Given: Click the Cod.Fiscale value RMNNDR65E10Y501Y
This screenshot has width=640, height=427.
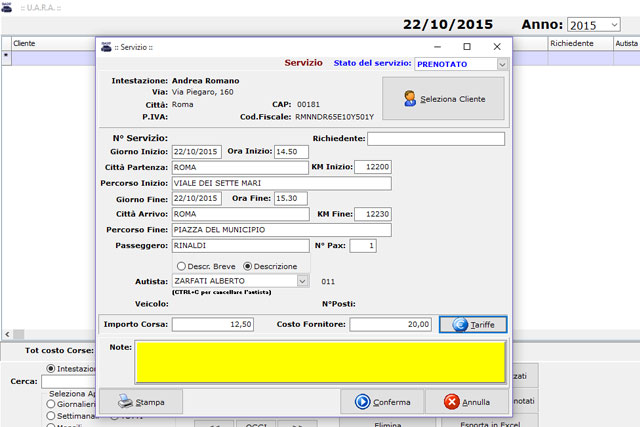Looking at the screenshot, I should coord(334,117).
